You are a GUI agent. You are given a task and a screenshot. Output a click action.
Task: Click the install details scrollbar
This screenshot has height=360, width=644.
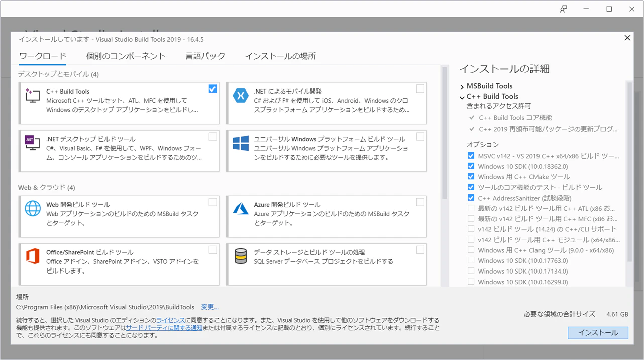point(630,171)
